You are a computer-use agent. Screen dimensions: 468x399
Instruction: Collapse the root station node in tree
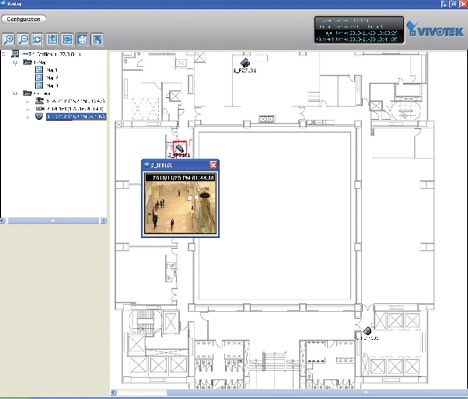coord(4,54)
